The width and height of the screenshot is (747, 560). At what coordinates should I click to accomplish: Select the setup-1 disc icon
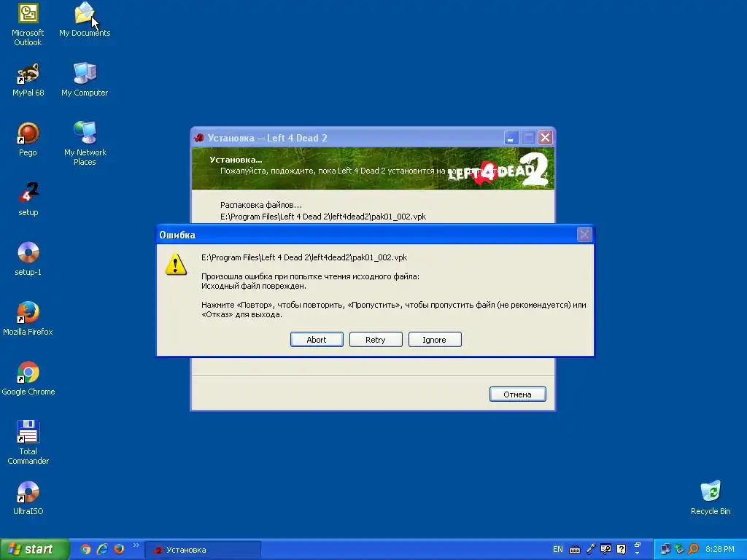pos(28,259)
